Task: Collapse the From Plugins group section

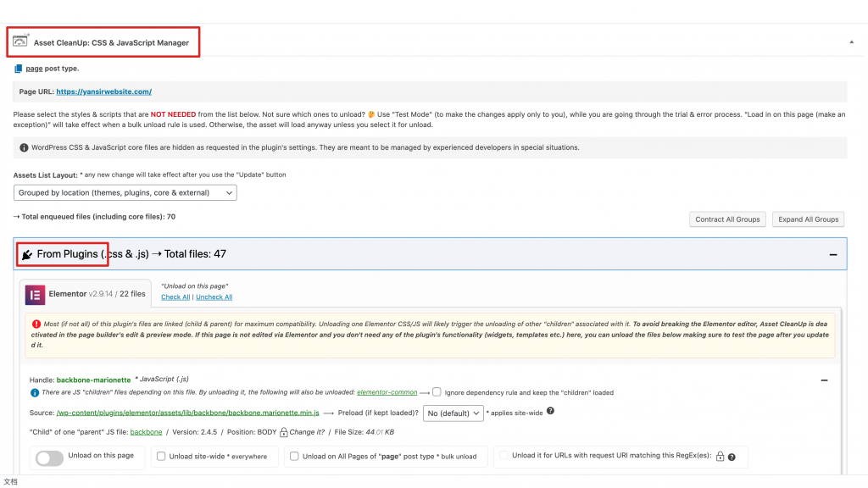Action: coord(832,254)
